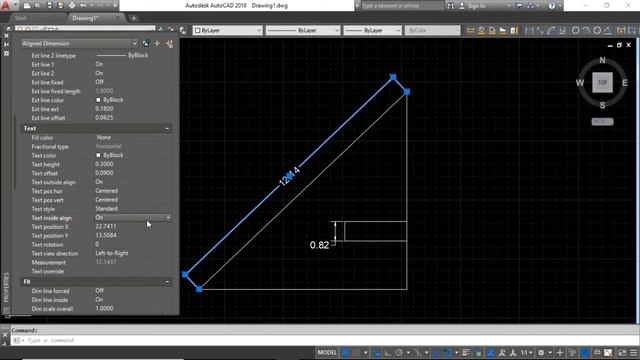The width and height of the screenshot is (640, 360).
Task: Toggle Isometric Drafting in status bar
Action: click(x=417, y=353)
